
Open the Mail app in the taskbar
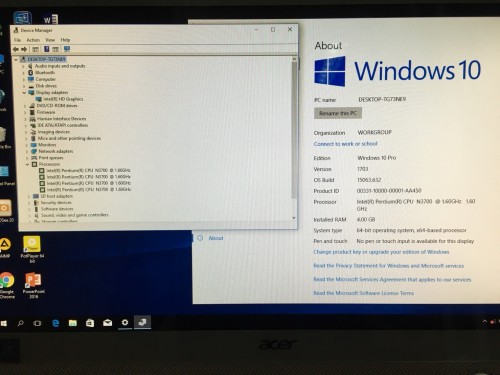(x=107, y=323)
